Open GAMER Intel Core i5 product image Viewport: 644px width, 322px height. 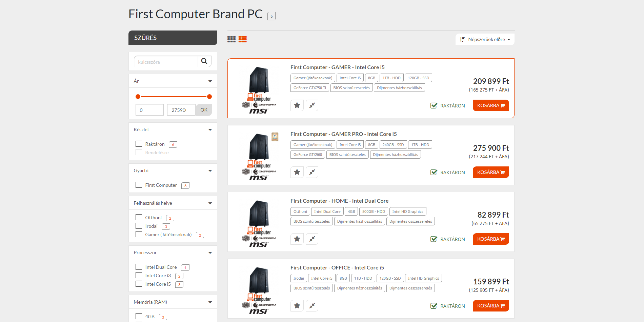pyautogui.click(x=259, y=90)
